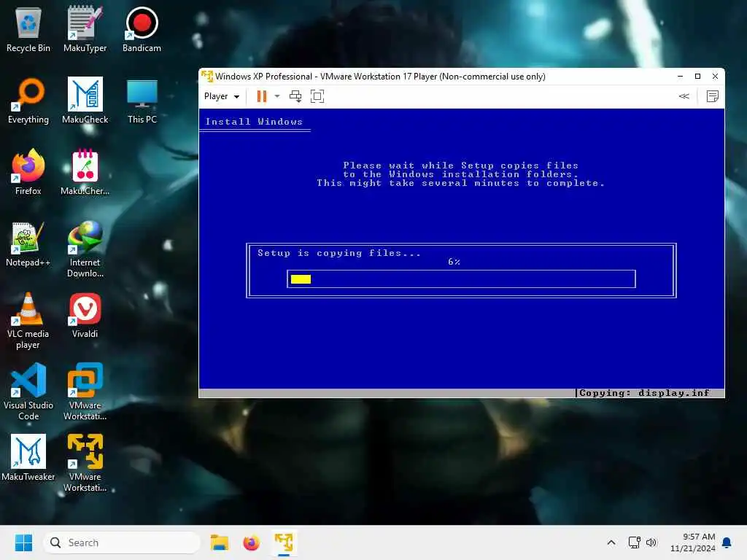Open the volume tray icon

click(x=651, y=542)
